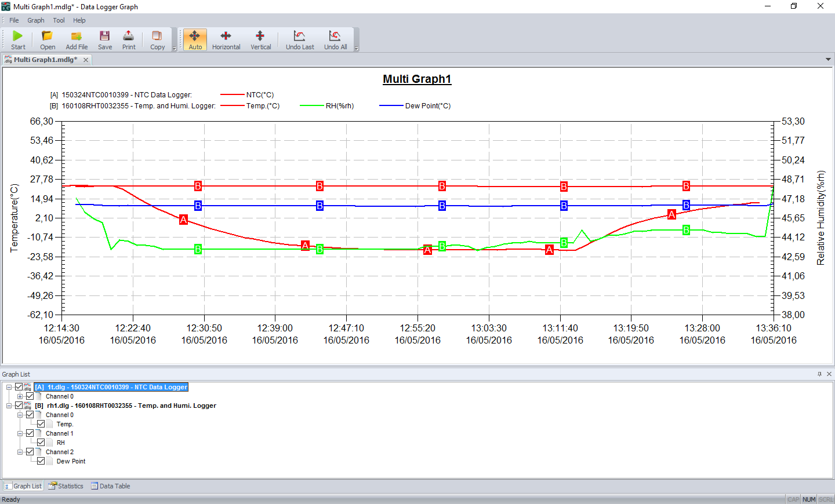
Task: Close the Multi Graph1.mdlg document tab
Action: [86, 60]
